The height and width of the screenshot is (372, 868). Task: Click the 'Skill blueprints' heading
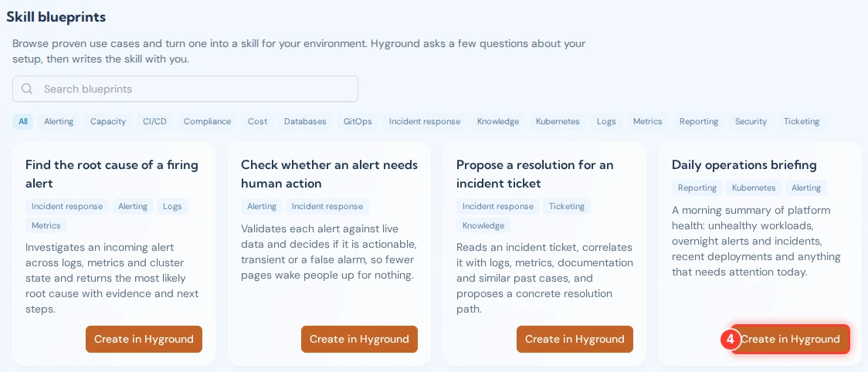pos(56,17)
